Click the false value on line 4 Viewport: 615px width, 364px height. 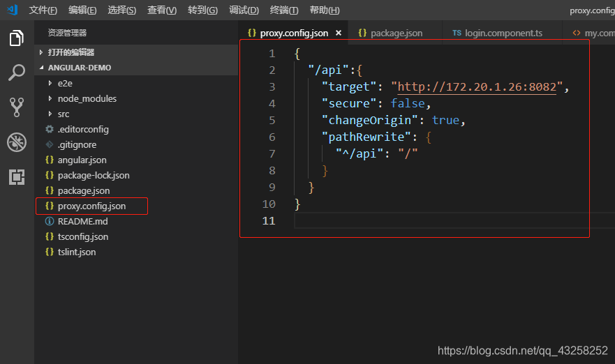pos(408,103)
